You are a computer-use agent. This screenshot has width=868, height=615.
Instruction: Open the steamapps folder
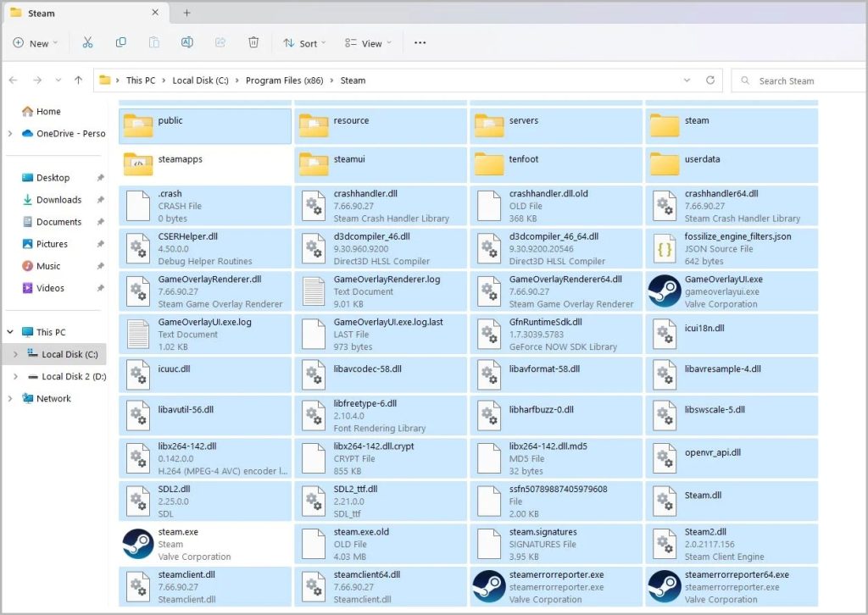[180, 159]
